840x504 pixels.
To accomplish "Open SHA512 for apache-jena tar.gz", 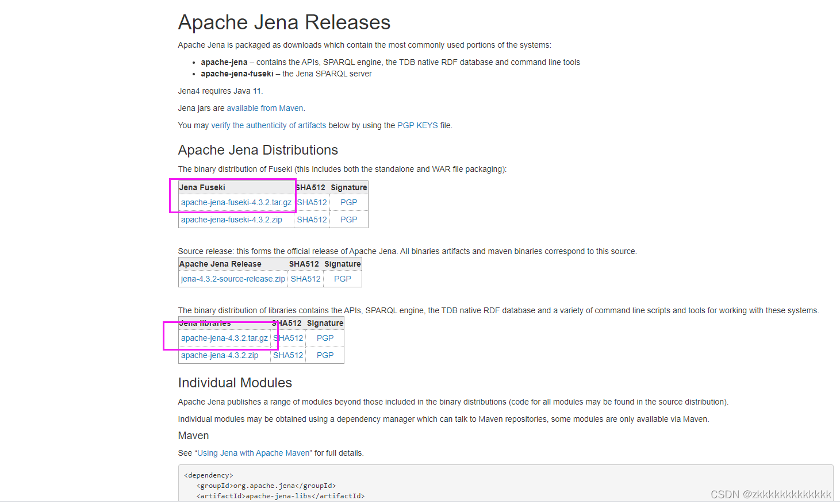I will tap(288, 338).
